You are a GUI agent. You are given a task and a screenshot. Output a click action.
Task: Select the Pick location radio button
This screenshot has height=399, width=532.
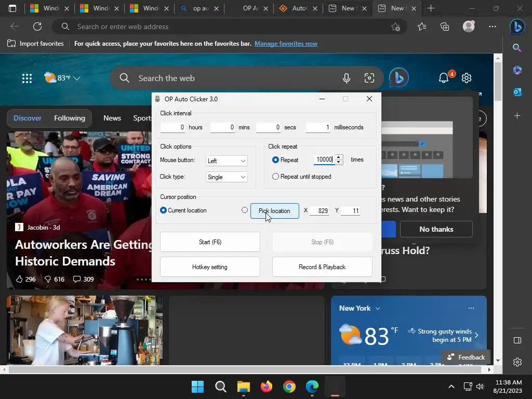(245, 210)
